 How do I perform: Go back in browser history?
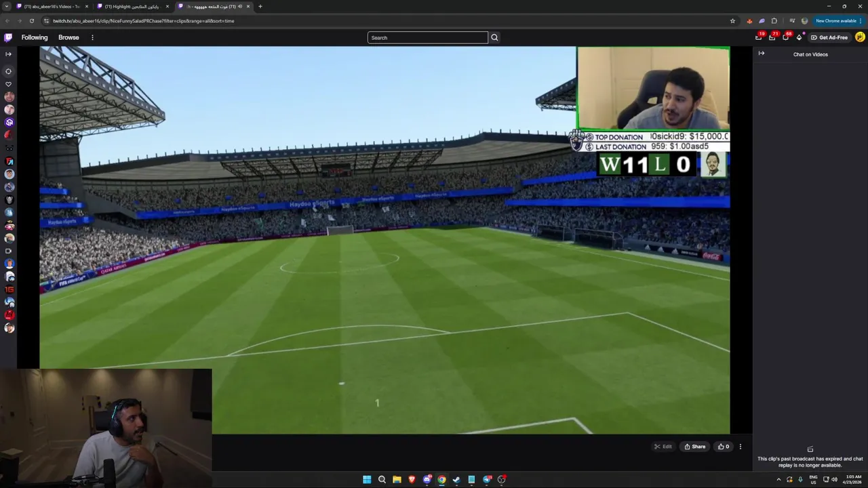tap(7, 21)
